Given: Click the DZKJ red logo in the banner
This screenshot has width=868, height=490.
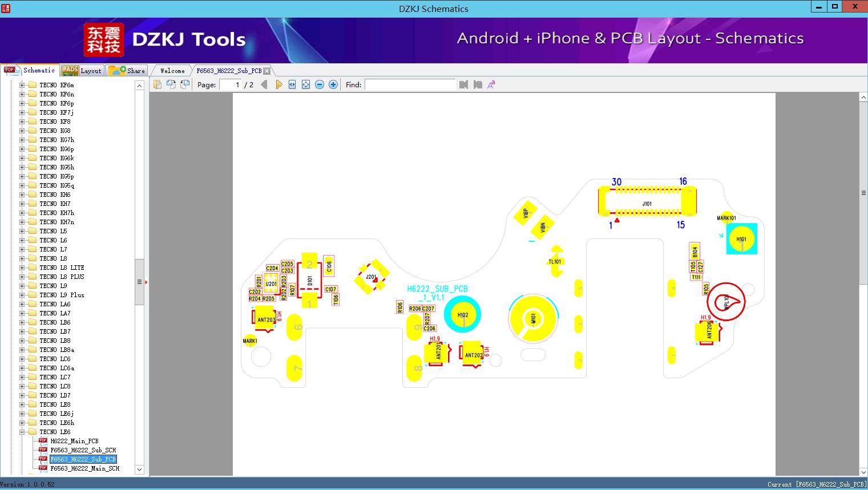Looking at the screenshot, I should point(104,39).
